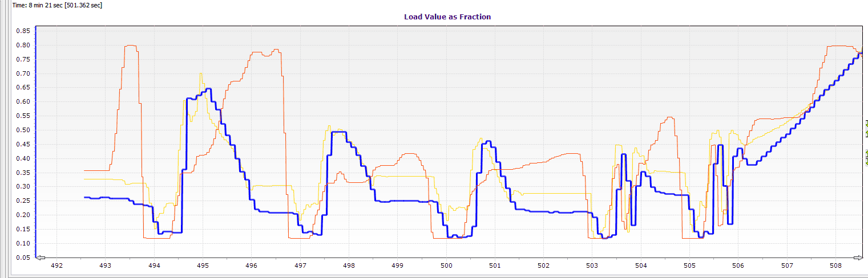Click the 0.30 y-axis label
The height and width of the screenshot is (278, 868).
point(23,187)
